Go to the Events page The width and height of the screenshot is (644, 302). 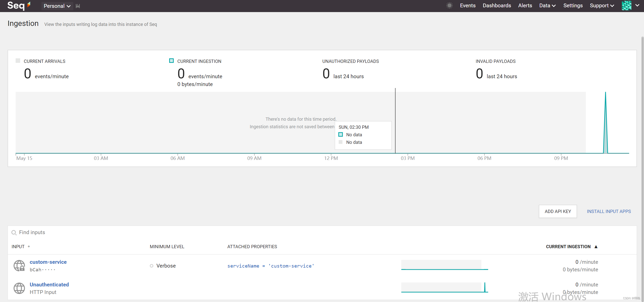[x=468, y=6]
